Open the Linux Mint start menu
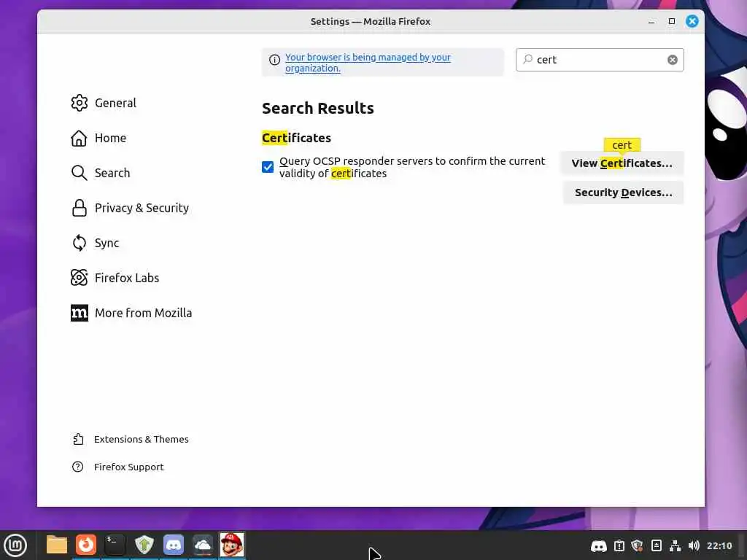The height and width of the screenshot is (560, 747). click(15, 545)
